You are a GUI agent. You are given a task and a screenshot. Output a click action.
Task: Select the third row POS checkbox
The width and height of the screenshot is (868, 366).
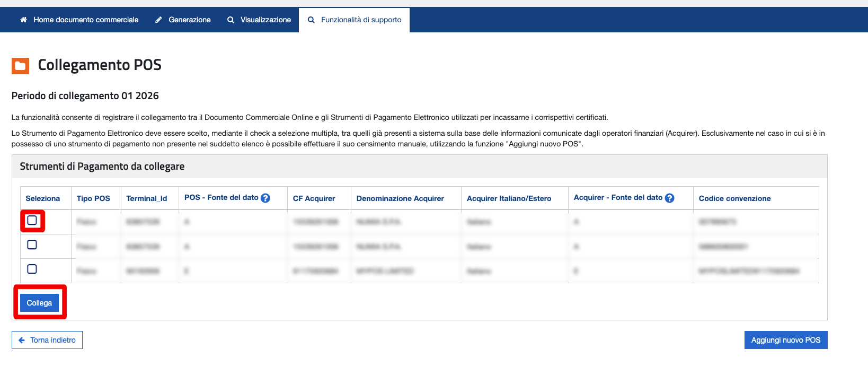(32, 269)
